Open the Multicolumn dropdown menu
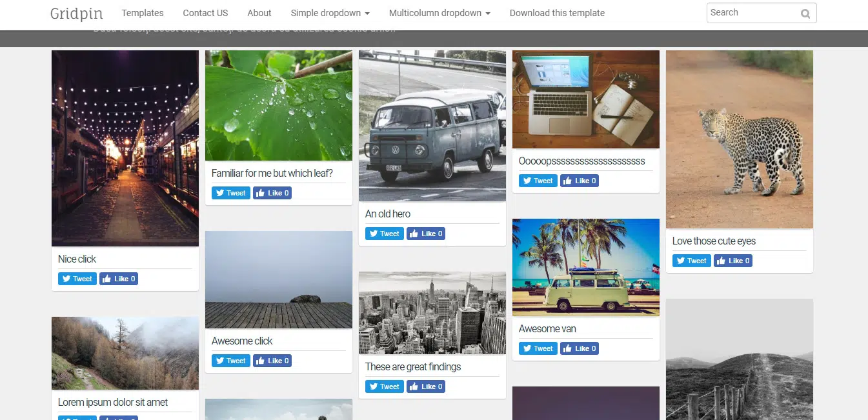The height and width of the screenshot is (420, 868). point(439,13)
